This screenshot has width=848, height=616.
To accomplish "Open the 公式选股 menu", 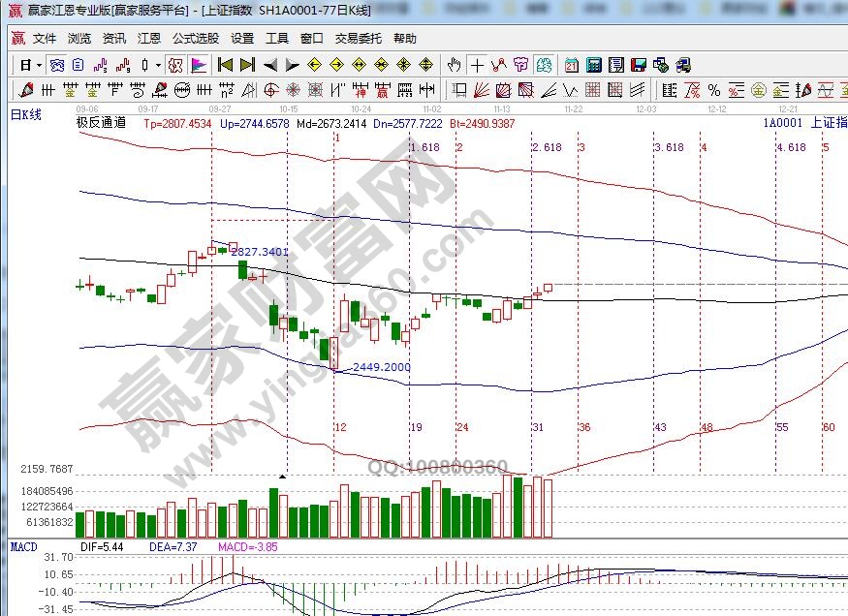I will pos(196,39).
